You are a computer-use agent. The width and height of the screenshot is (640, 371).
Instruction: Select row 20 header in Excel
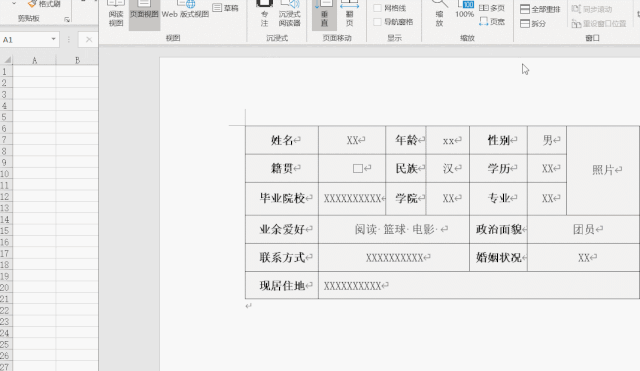(6, 288)
